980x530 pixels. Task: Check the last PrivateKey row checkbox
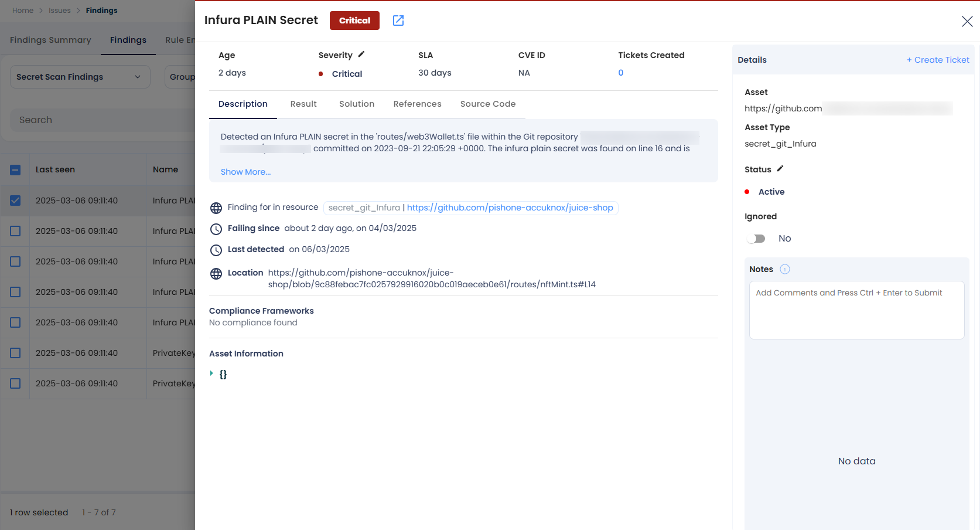coord(15,383)
